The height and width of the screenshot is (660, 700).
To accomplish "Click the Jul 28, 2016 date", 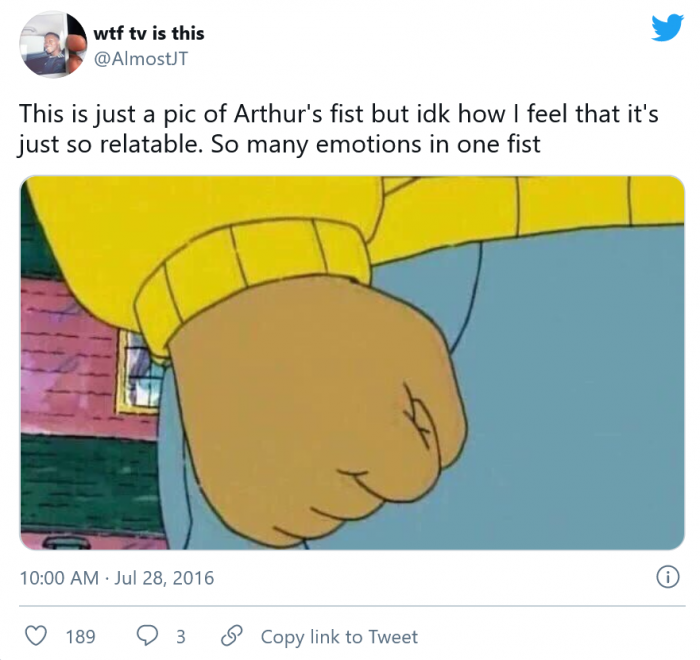I will [167, 578].
